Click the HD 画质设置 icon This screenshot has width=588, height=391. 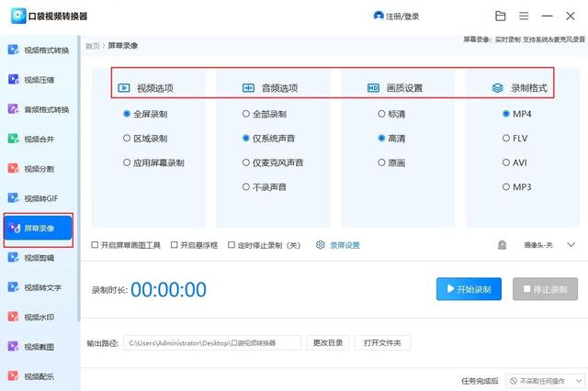pyautogui.click(x=373, y=88)
